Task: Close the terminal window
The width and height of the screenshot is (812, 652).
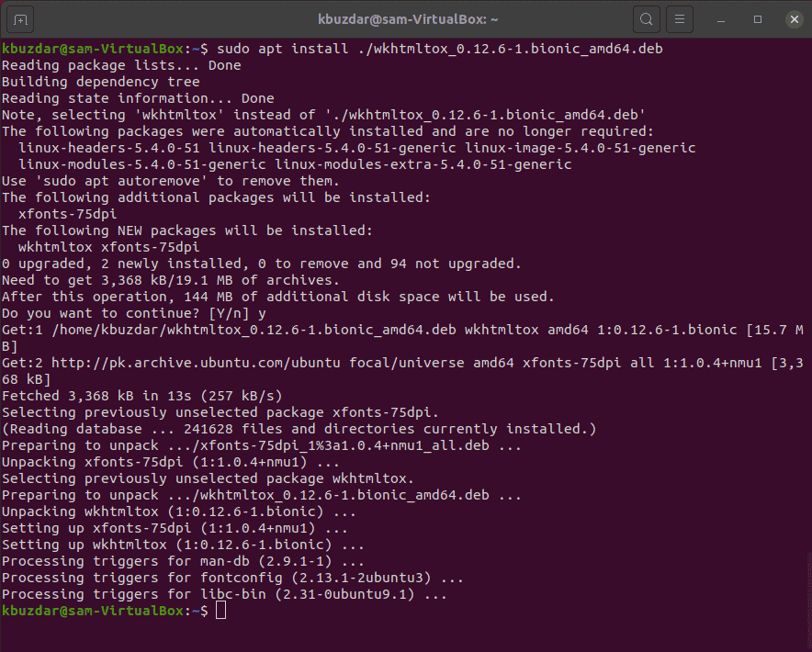Action: pyautogui.click(x=795, y=19)
